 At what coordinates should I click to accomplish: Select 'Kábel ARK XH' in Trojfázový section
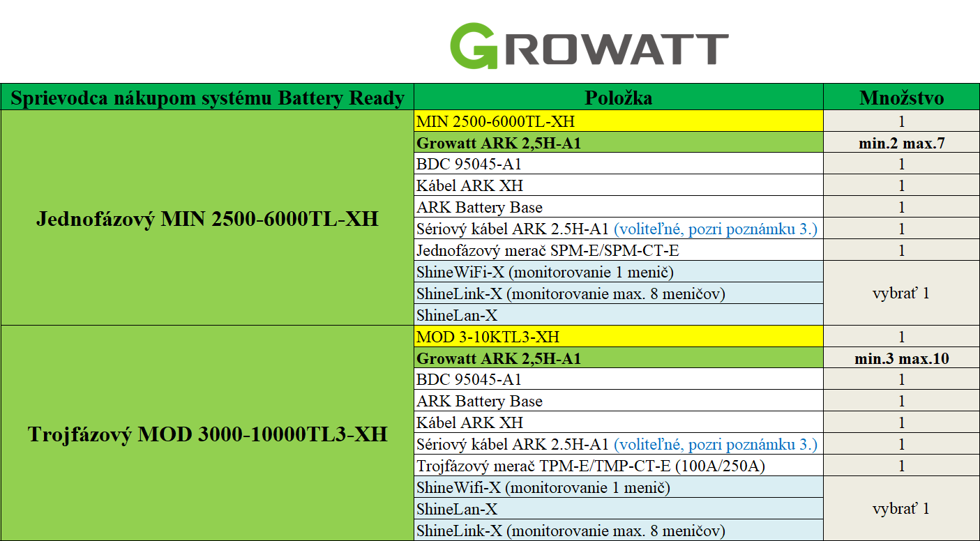(619, 422)
